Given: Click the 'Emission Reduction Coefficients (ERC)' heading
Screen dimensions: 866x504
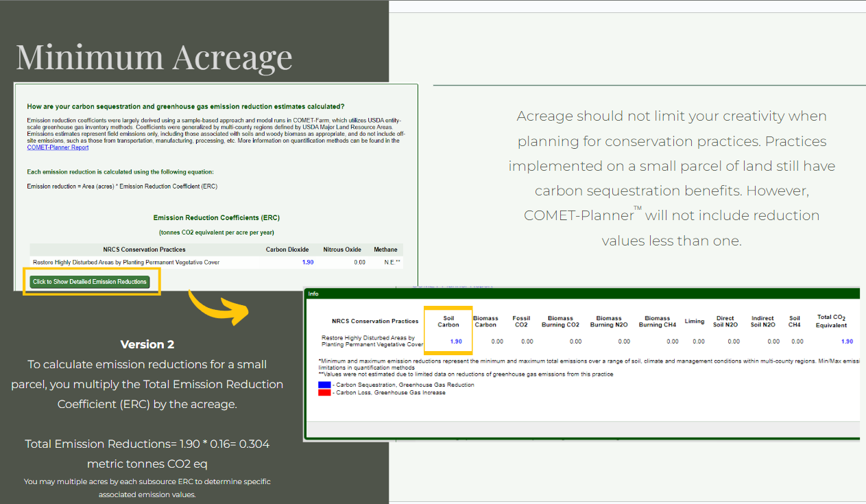Looking at the screenshot, I should [x=217, y=217].
